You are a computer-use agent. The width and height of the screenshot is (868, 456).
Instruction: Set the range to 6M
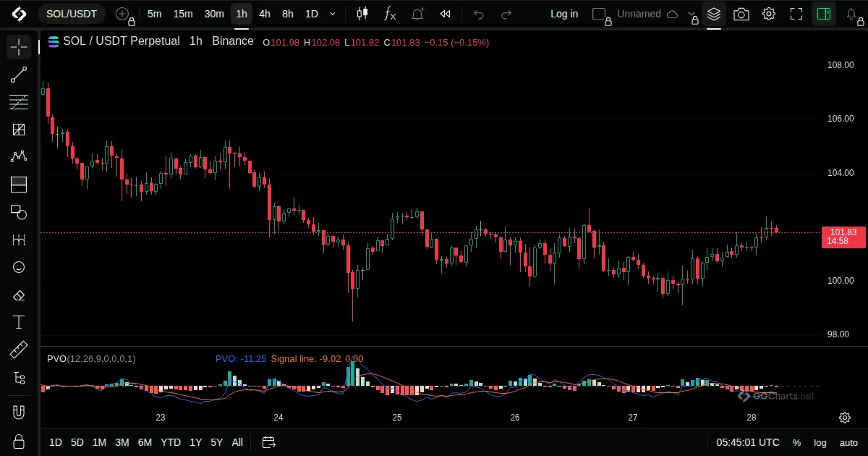coord(145,442)
